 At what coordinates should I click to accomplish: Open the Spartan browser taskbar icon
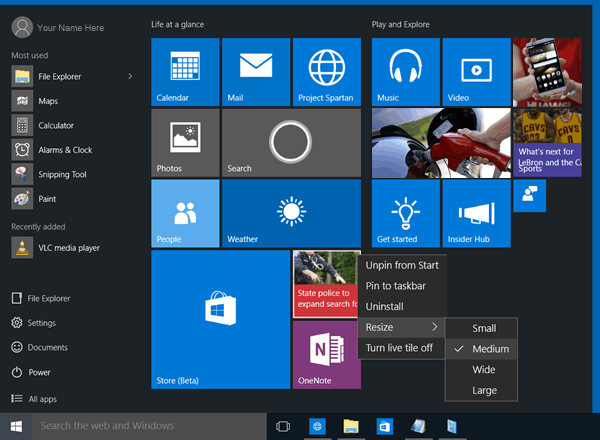coord(317,426)
